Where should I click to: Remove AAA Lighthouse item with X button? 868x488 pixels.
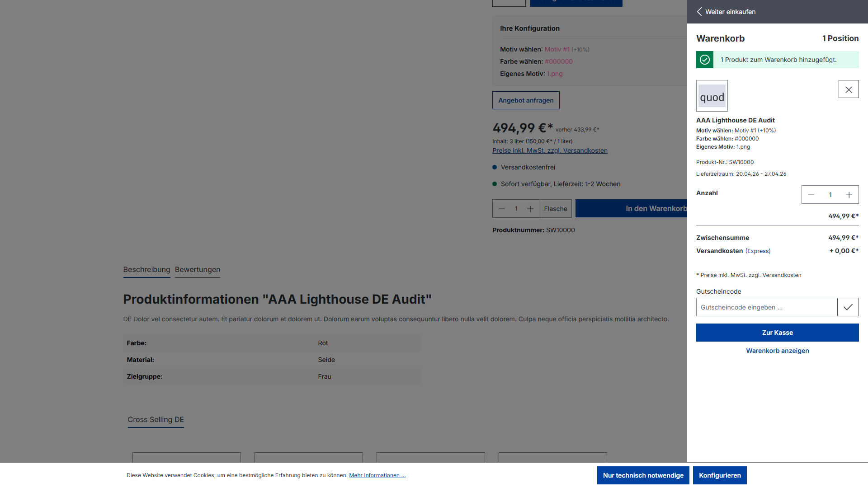point(849,89)
